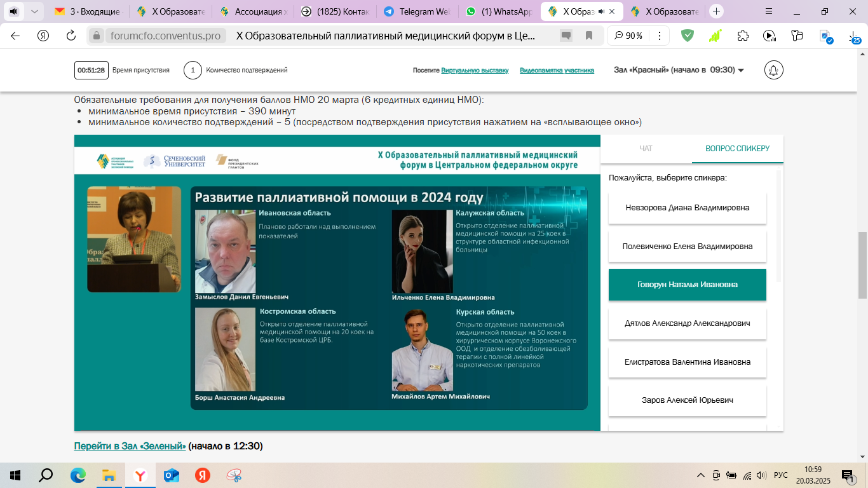Go back to the previous page
The width and height of the screenshot is (868, 488).
(15, 36)
